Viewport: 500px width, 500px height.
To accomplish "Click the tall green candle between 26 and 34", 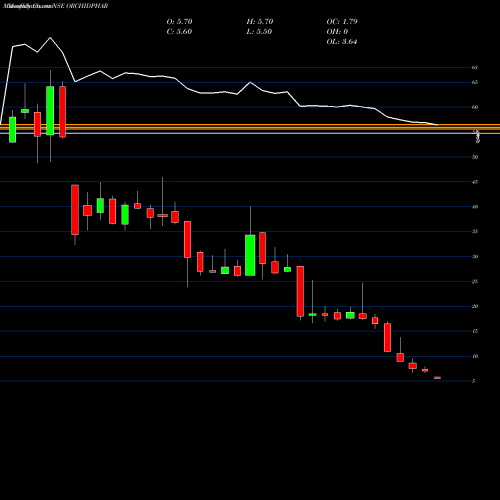I will coord(250,255).
